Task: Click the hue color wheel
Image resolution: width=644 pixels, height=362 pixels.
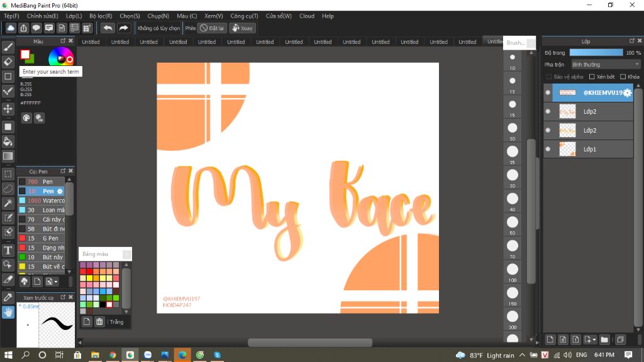Action: [61, 58]
